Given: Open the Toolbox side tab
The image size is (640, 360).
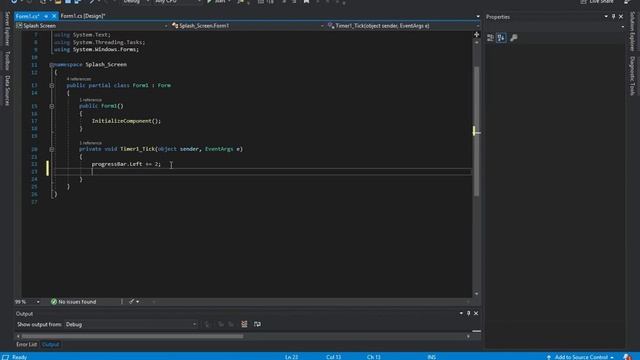Looking at the screenshot, I should click(7, 60).
